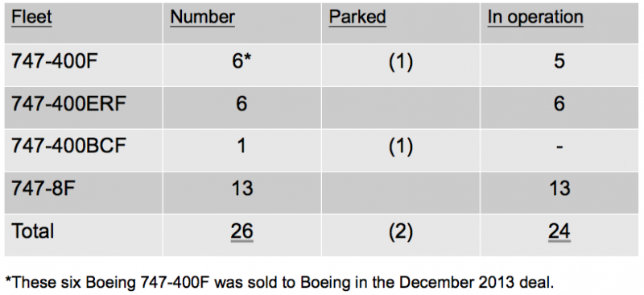Select the 747-400BCF fleet row label

pos(68,147)
